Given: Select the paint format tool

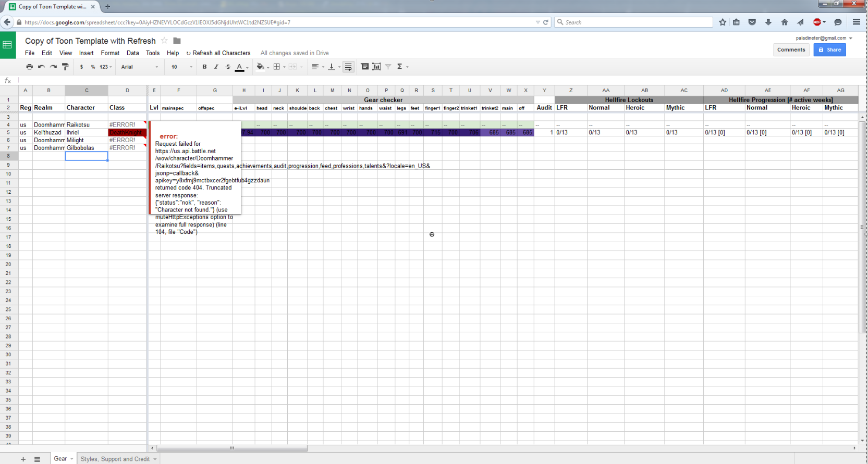Looking at the screenshot, I should click(x=65, y=67).
